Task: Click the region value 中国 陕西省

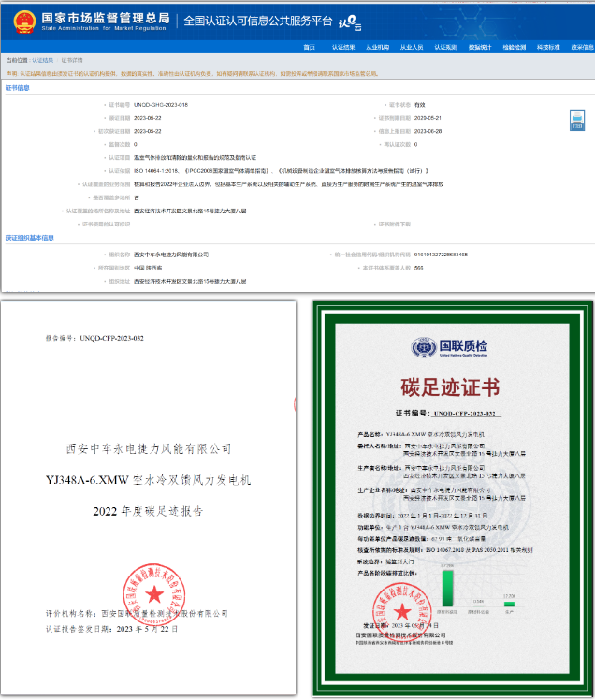Action: click(148, 268)
